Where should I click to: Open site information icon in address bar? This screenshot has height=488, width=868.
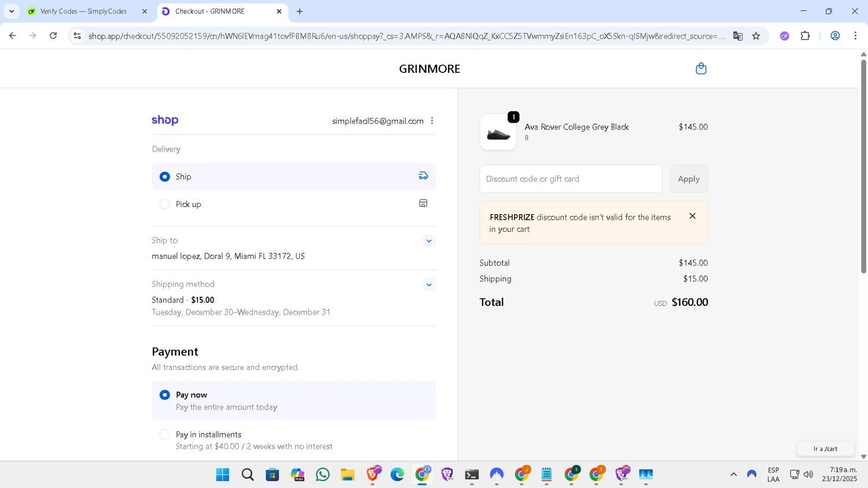click(77, 36)
